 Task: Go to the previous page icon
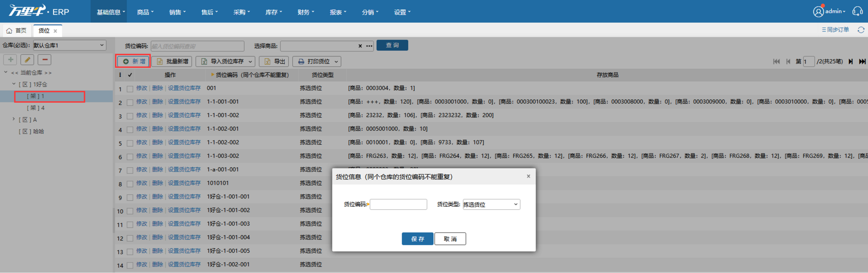tap(788, 61)
